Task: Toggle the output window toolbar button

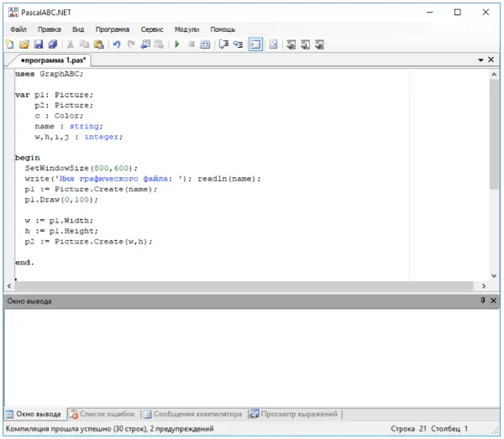Action: click(x=256, y=44)
